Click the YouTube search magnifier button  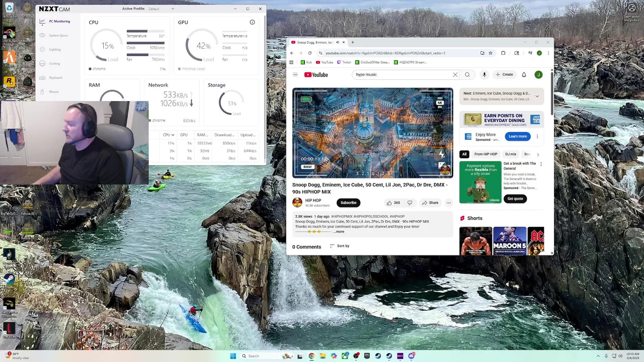pos(467,74)
